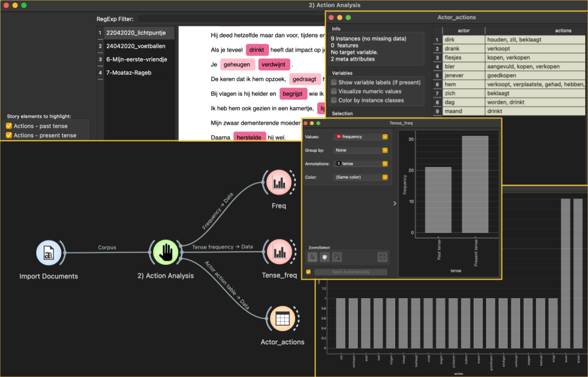The image size is (588, 377).
Task: Toggle Actions - present tense highlight checkbox
Action: pos(9,135)
